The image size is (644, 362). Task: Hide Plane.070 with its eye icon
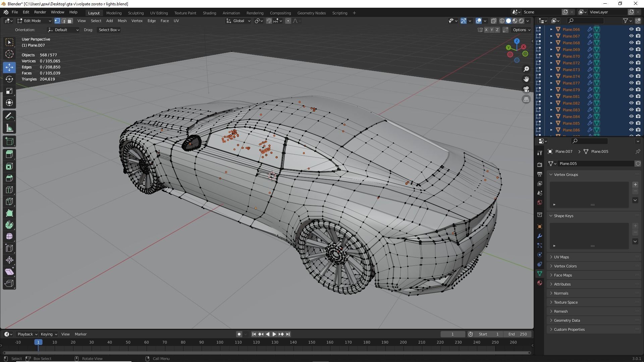click(x=631, y=56)
